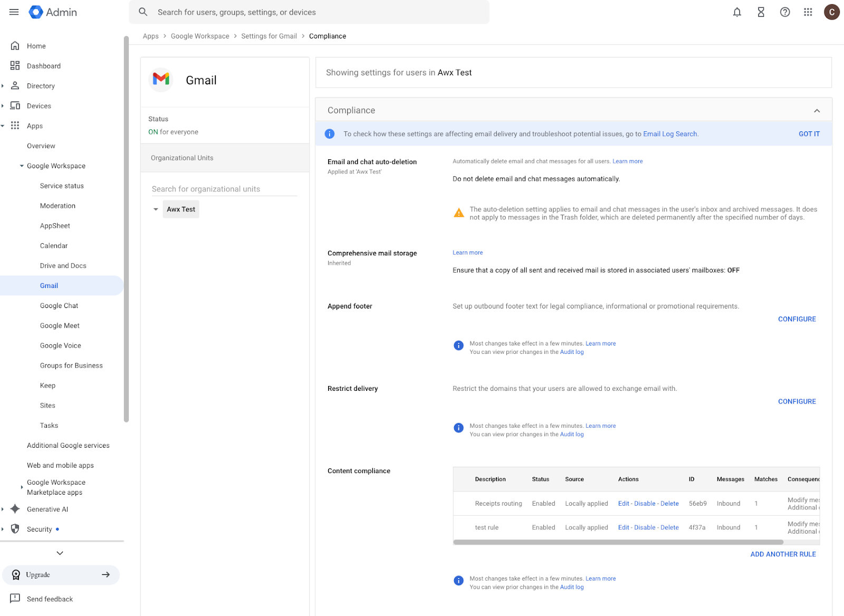Expand the Generative AI arrow
This screenshot has width=844, height=616.
click(3, 509)
